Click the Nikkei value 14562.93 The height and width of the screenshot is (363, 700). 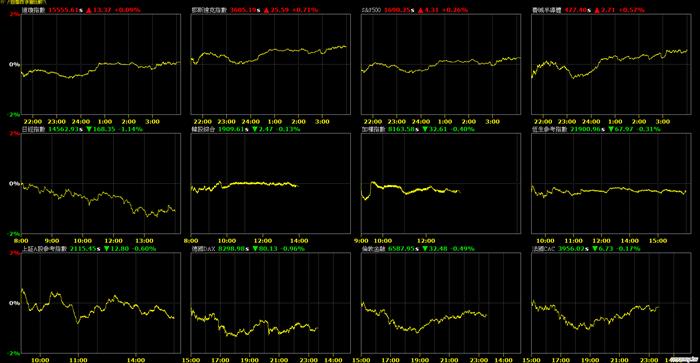[63, 129]
